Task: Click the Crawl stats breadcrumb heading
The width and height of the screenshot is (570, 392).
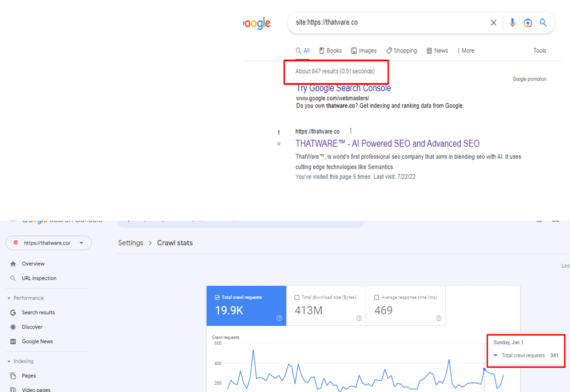Action: [x=175, y=243]
